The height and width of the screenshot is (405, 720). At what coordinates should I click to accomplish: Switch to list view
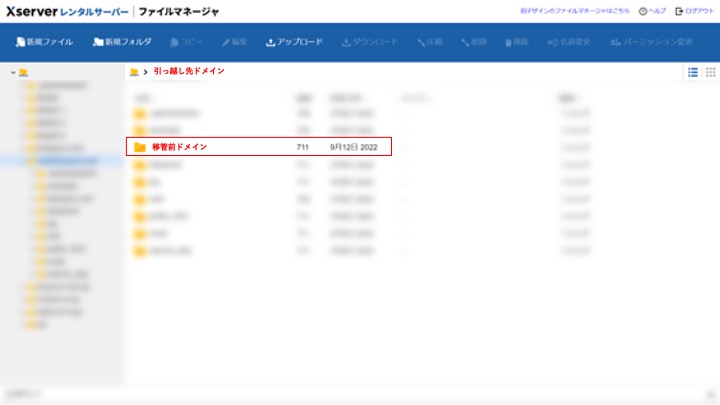point(693,72)
